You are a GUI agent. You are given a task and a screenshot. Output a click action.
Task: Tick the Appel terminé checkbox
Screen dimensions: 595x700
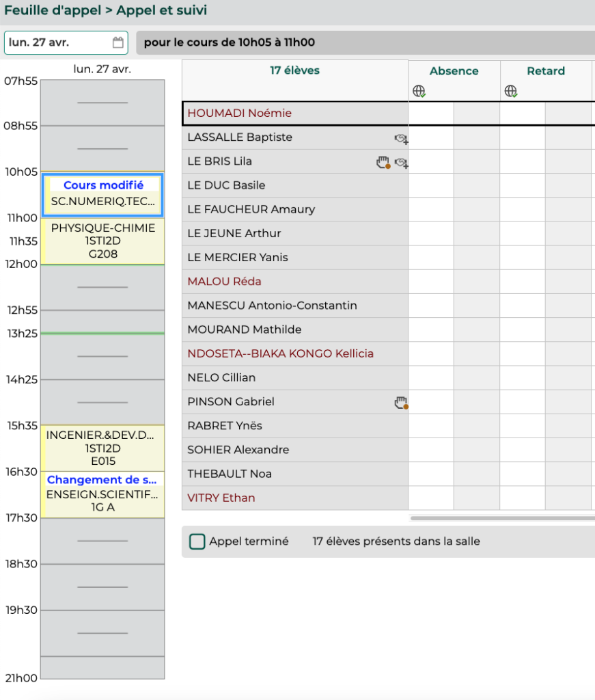tap(197, 541)
